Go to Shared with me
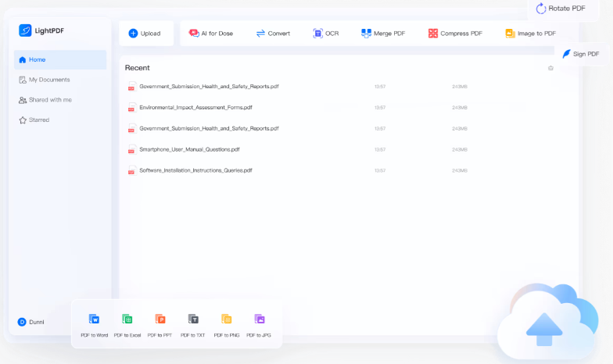Screen dimensions: 613x364 tap(45, 100)
